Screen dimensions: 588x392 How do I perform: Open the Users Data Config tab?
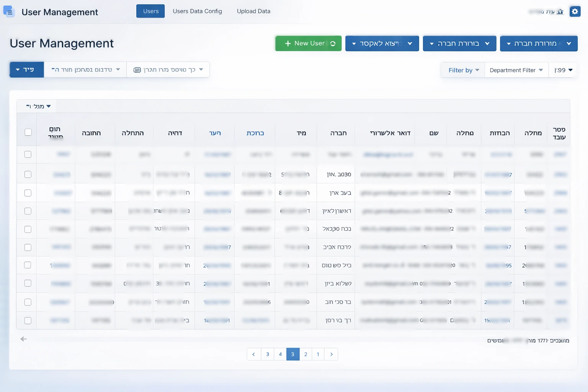coord(197,11)
